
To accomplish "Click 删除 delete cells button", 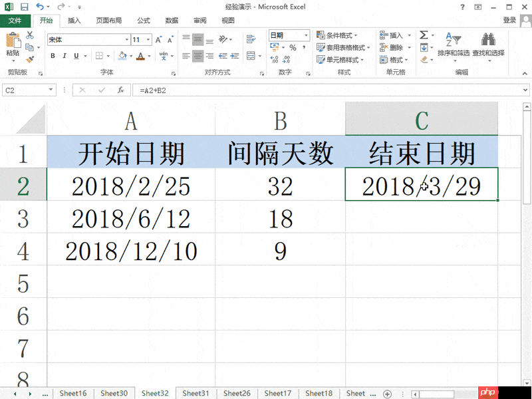I will 391,47.
